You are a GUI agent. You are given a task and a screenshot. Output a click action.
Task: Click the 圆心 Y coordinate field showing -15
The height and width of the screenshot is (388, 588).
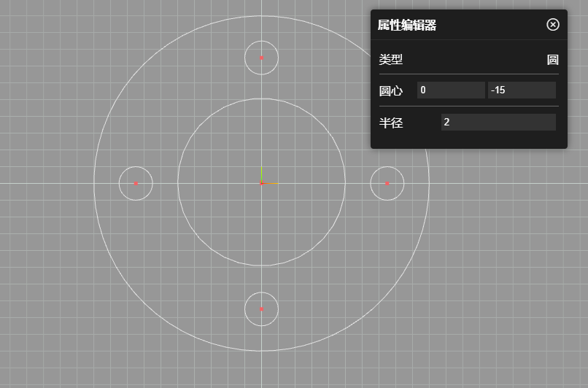click(522, 90)
